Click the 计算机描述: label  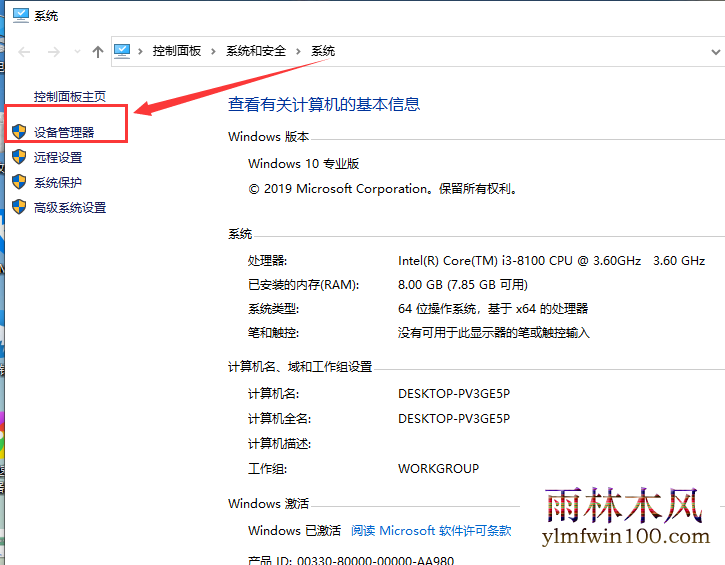tap(279, 443)
